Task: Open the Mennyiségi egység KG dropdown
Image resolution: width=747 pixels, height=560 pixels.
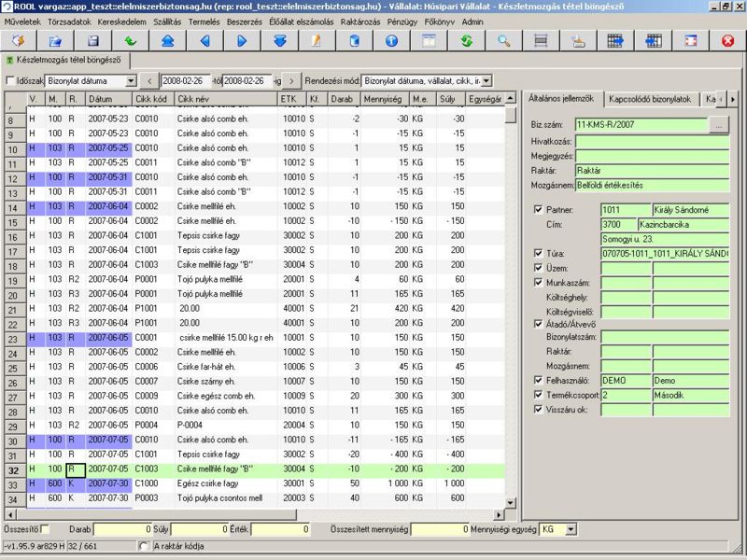Action: pos(571,529)
